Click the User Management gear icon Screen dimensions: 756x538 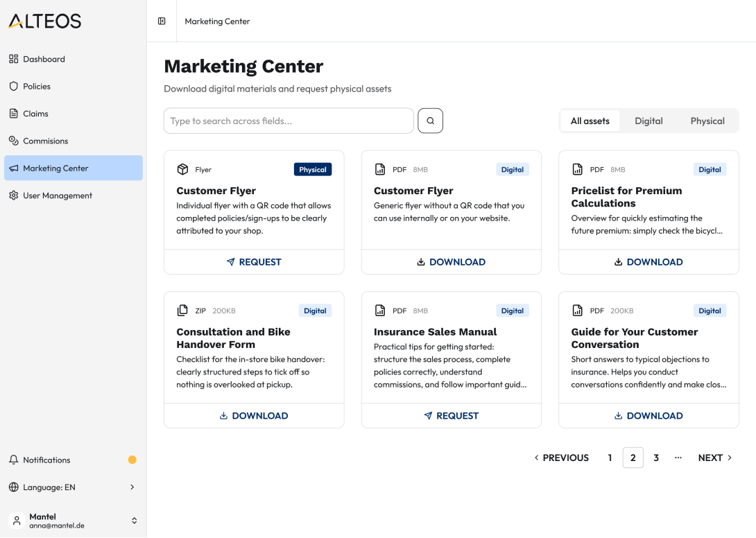[13, 196]
